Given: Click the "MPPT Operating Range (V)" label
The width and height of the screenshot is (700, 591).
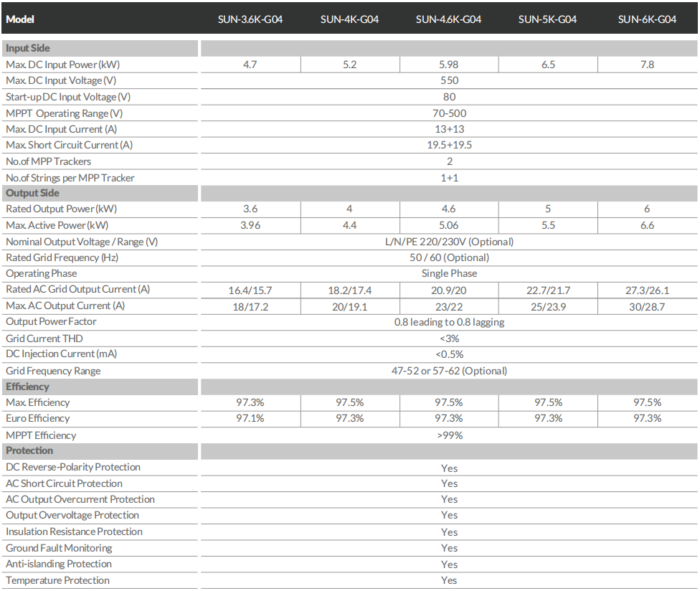Looking at the screenshot, I should [x=65, y=113].
